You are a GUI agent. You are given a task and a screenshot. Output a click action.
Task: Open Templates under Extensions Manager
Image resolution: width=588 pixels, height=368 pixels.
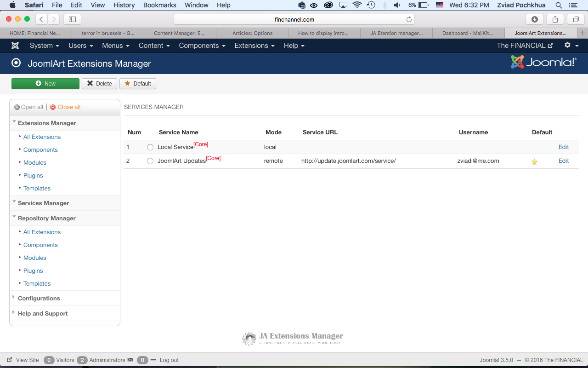coord(37,188)
